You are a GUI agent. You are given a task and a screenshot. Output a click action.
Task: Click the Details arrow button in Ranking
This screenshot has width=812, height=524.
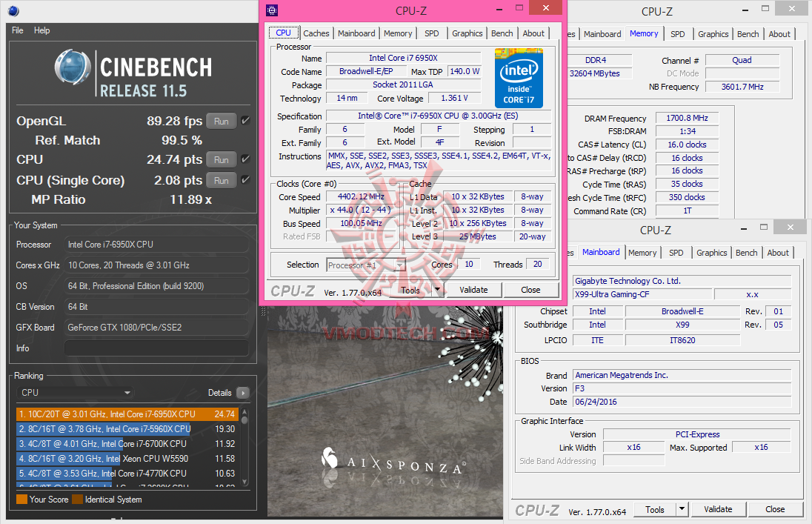tap(242, 393)
